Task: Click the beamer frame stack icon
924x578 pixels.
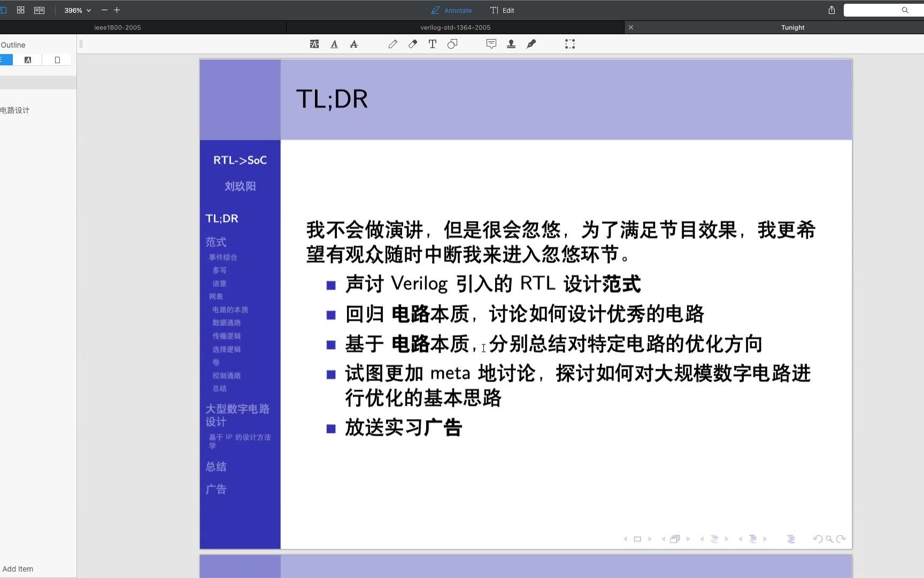Action: click(675, 539)
